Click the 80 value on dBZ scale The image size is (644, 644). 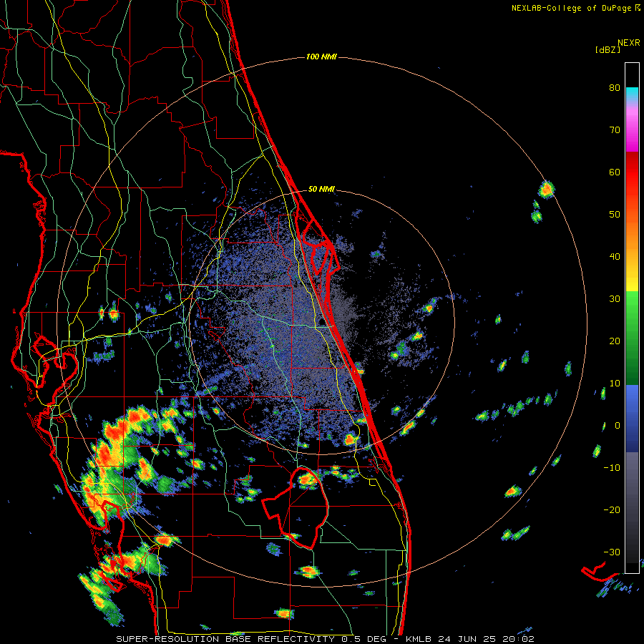pos(615,88)
